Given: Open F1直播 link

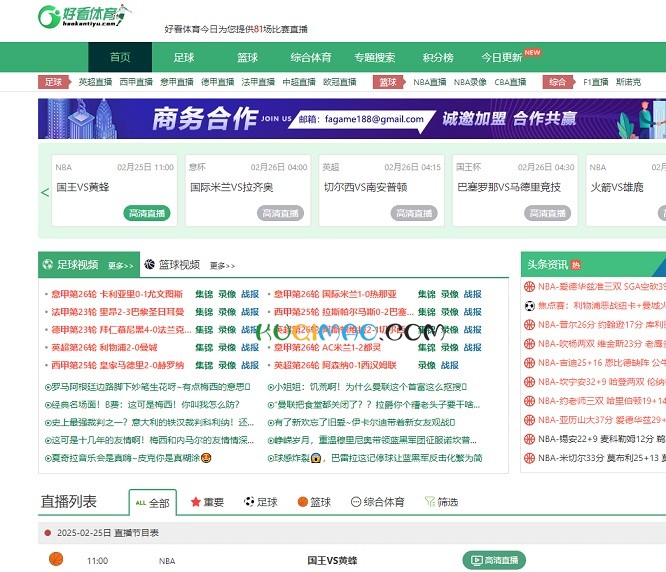Looking at the screenshot, I should pos(595,82).
